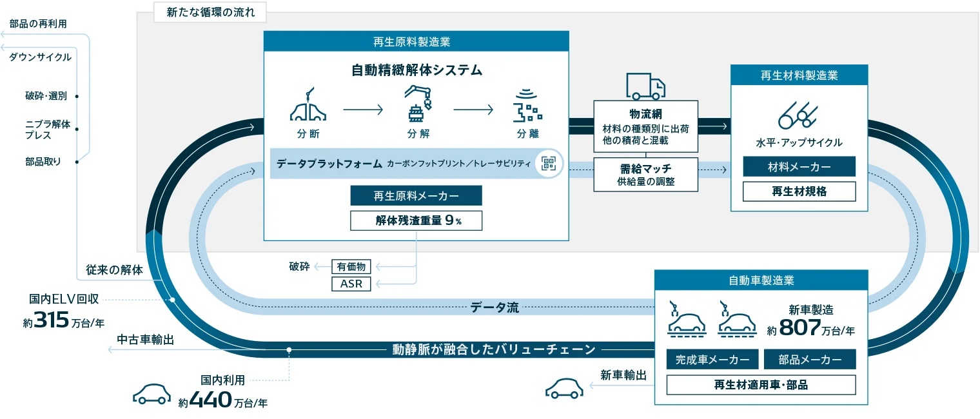Viewport: 980px width, 419px height.
Task: Click the ASR box
Action: [x=351, y=284]
